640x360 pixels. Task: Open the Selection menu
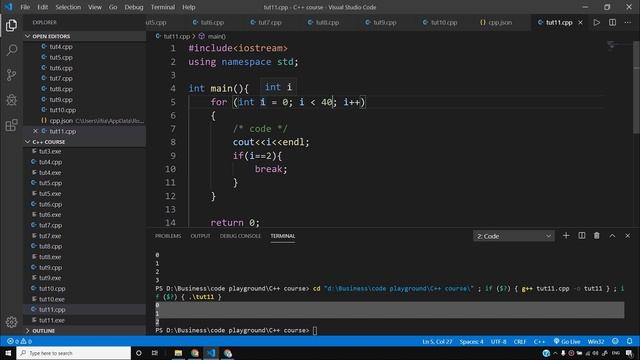[68, 7]
